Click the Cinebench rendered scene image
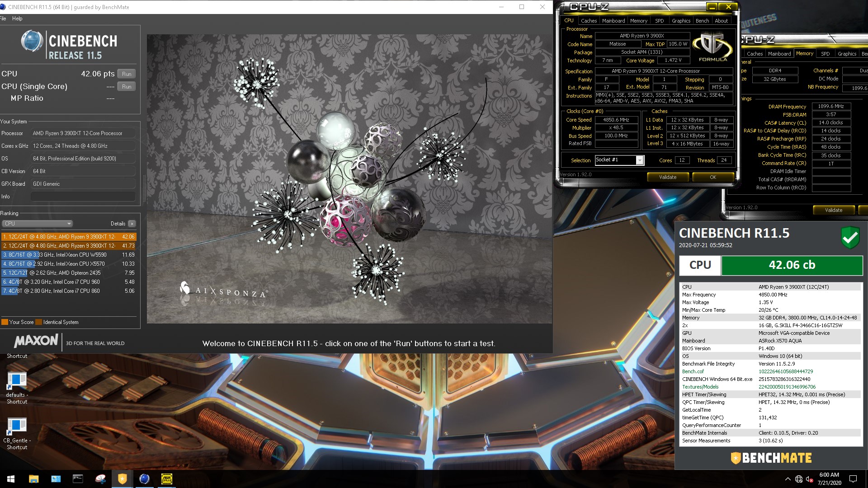This screenshot has width=868, height=488. [349, 179]
